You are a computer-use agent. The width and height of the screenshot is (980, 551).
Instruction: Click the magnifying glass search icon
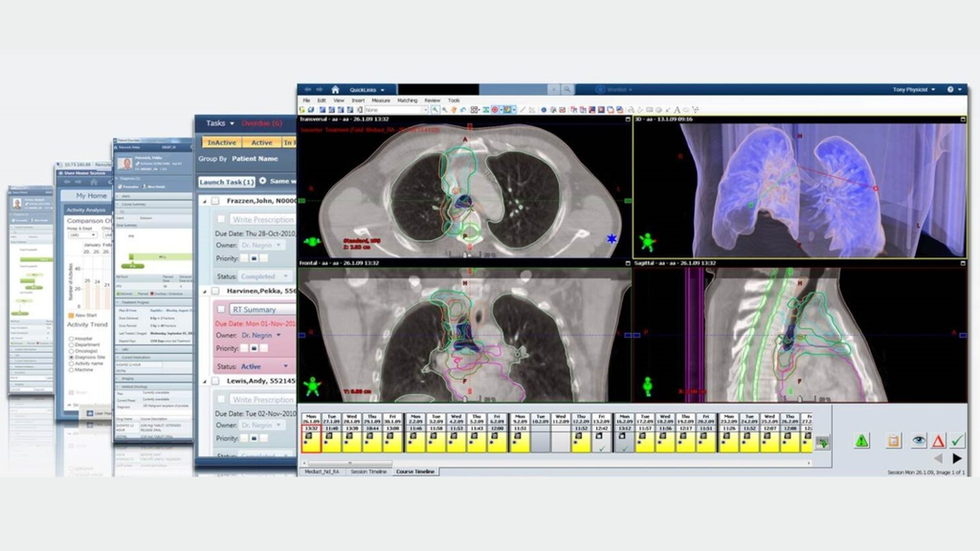[x=566, y=89]
